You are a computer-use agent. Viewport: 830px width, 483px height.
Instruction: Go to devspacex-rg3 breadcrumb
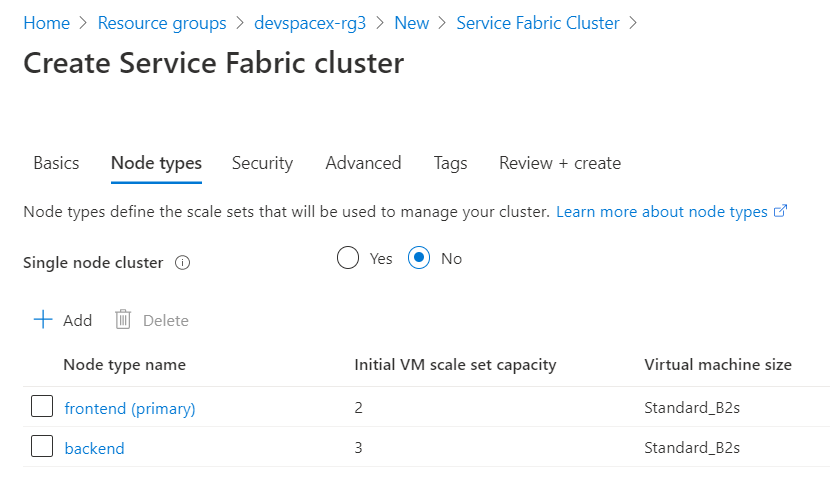click(x=310, y=23)
